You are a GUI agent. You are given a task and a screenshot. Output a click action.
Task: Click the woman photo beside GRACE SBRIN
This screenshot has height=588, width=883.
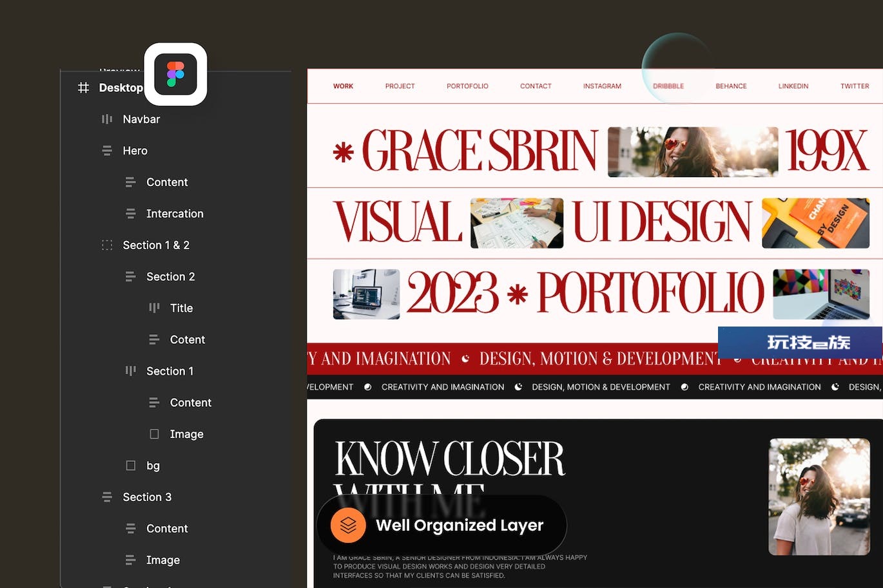point(693,152)
